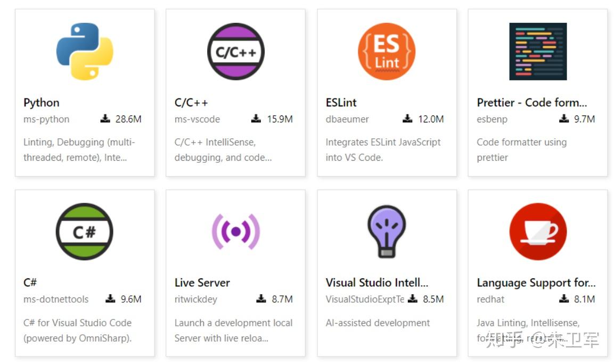Click the Prettier - Code formatter title
The image size is (615, 364).
coord(532,103)
